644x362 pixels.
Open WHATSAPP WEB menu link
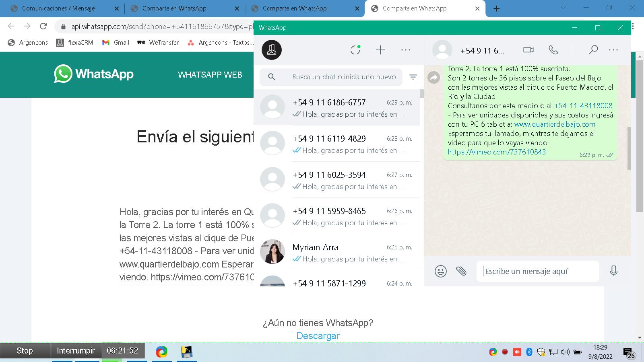pos(210,74)
